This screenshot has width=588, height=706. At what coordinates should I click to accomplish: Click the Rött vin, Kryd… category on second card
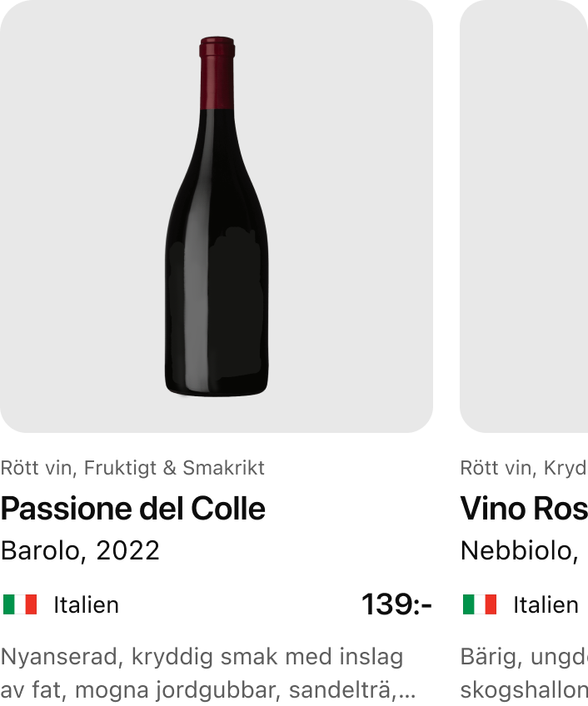[x=524, y=468]
